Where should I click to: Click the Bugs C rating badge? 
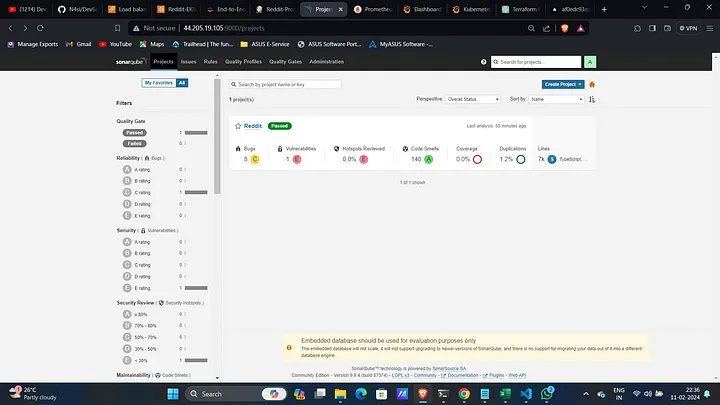tap(255, 159)
